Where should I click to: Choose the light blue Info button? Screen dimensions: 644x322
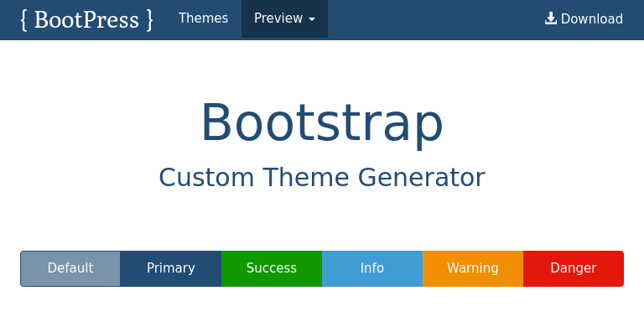(x=372, y=268)
